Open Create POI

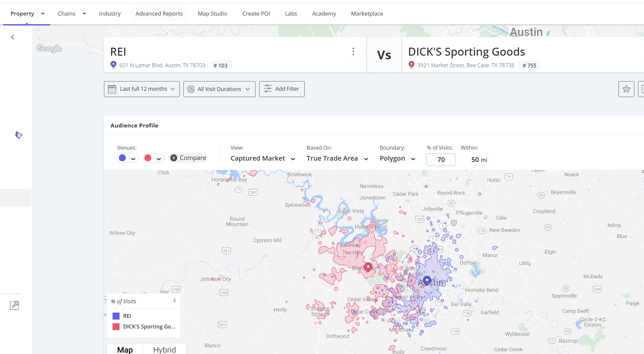[x=256, y=14]
